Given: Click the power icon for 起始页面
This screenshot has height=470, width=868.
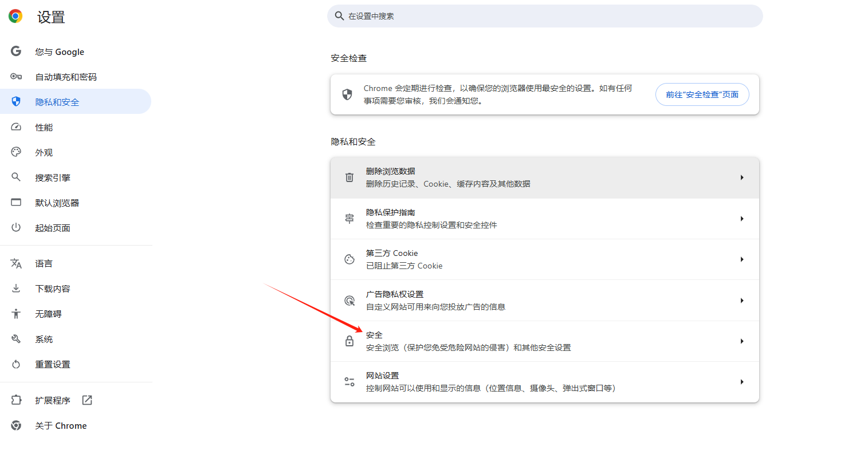Looking at the screenshot, I should [16, 228].
